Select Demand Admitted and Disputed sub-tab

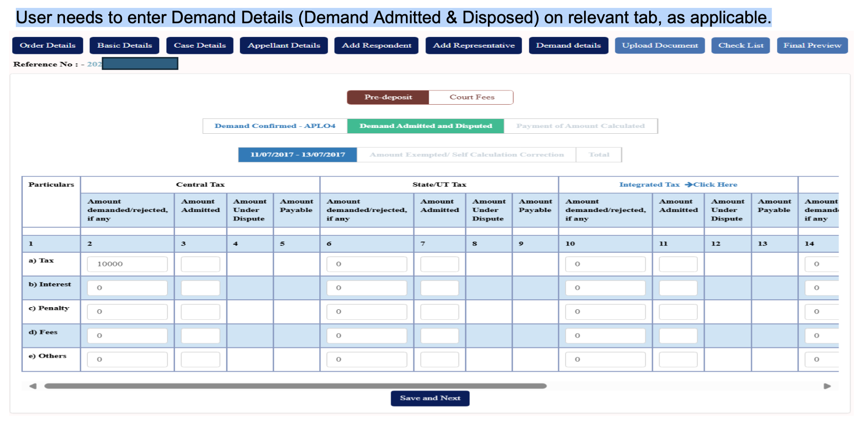(426, 126)
